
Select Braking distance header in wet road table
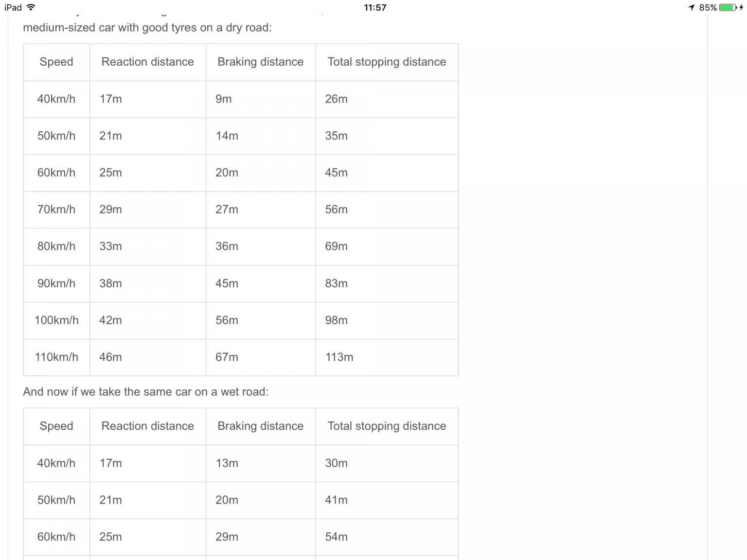tap(260, 426)
